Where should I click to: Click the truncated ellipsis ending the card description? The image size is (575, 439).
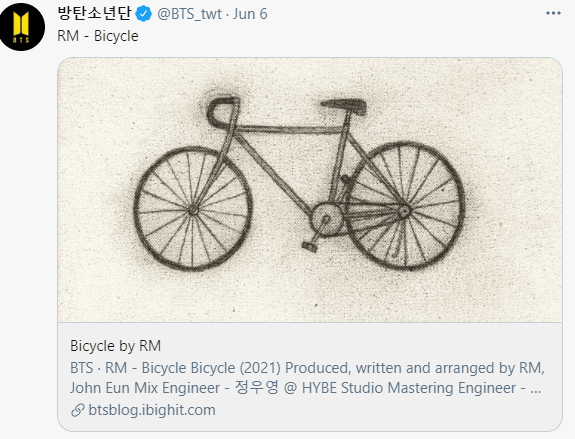(x=536, y=389)
